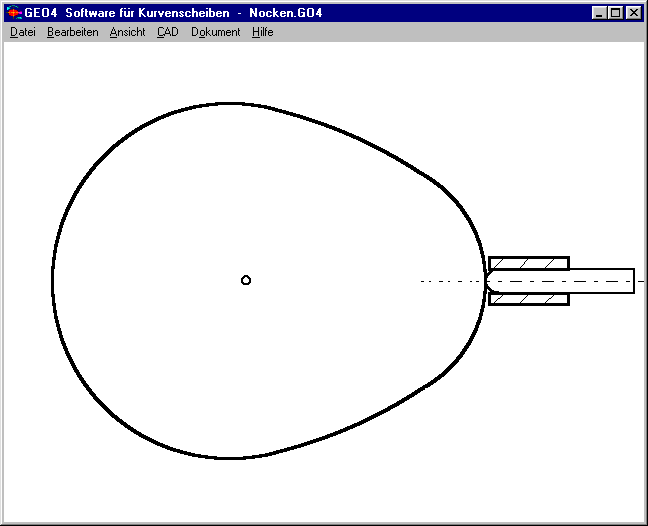Open the Ansicht menu
This screenshot has height=526, width=648.
(127, 32)
